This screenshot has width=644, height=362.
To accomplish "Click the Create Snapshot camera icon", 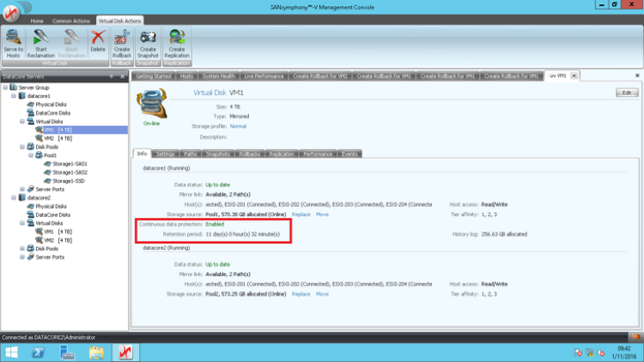I will click(x=148, y=43).
